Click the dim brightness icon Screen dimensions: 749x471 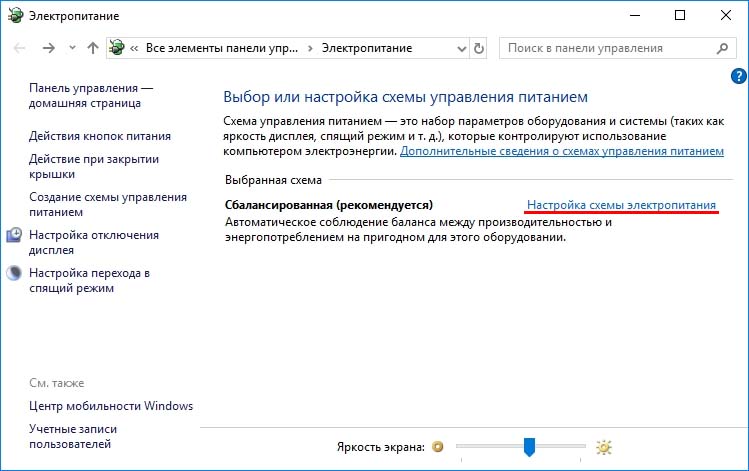pos(438,447)
